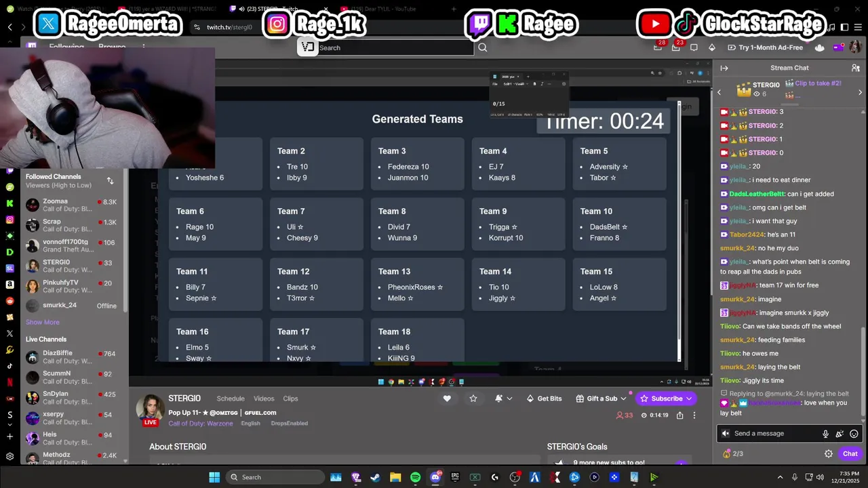868x488 pixels.
Task: Toggle mute icon in chat input box
Action: click(726, 434)
